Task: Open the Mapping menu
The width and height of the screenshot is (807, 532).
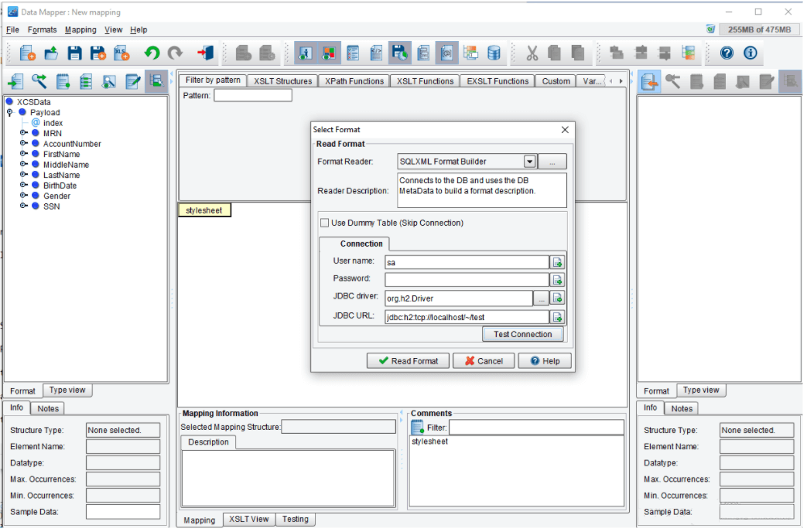Action: coord(80,30)
